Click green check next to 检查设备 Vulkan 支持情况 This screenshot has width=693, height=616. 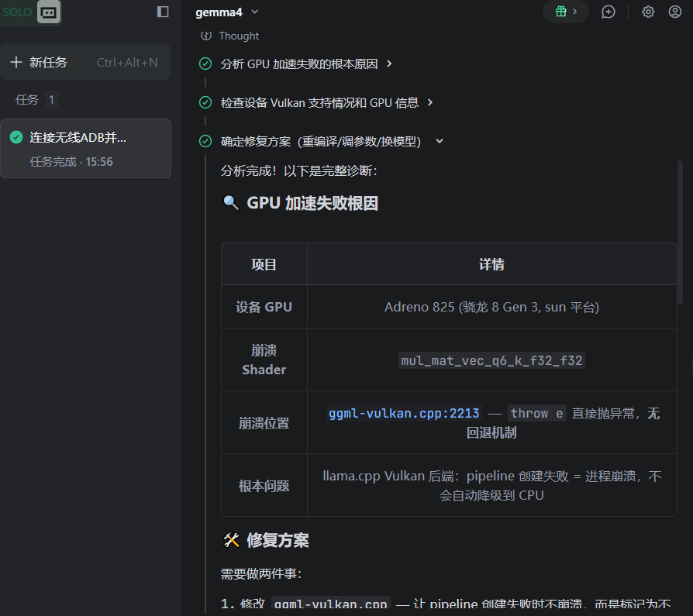tap(205, 102)
